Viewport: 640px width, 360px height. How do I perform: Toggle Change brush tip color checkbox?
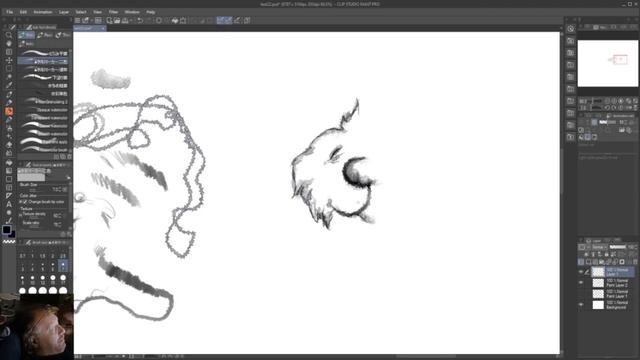(25, 202)
